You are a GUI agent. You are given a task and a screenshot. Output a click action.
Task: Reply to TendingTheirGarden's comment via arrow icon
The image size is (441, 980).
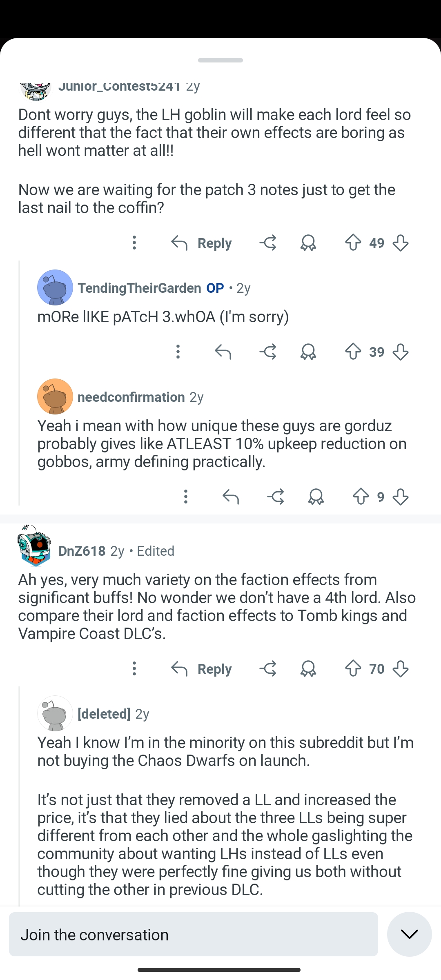pos(223,352)
